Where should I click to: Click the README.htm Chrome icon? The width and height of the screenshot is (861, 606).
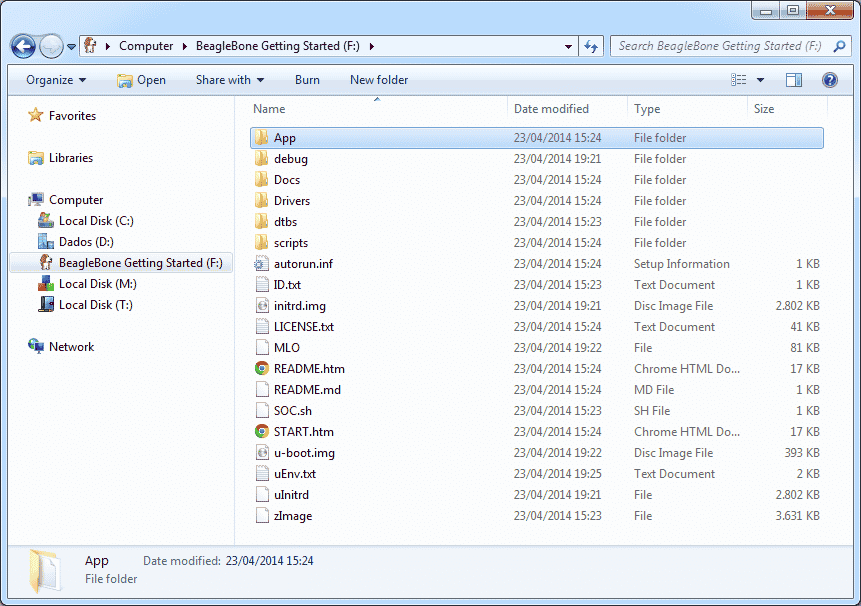pos(262,368)
